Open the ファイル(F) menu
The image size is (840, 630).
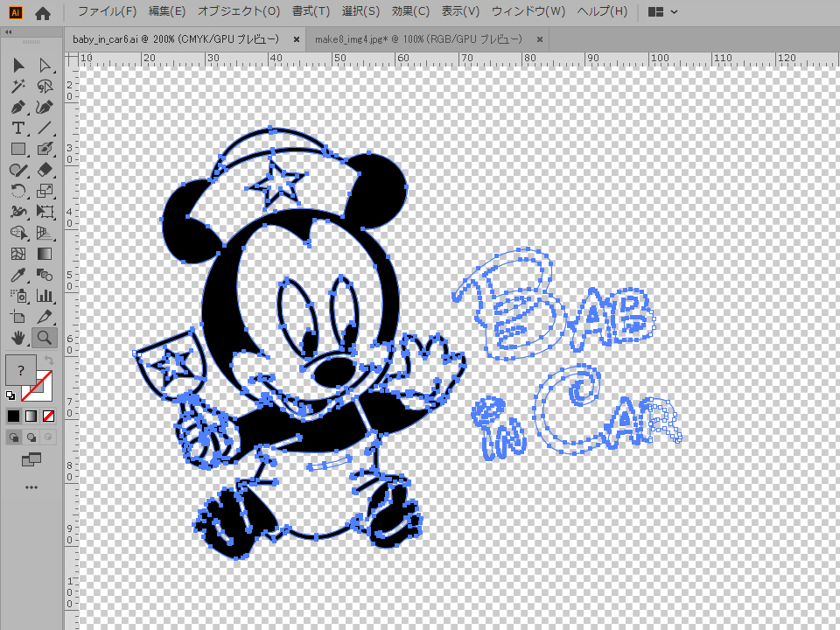pyautogui.click(x=107, y=11)
